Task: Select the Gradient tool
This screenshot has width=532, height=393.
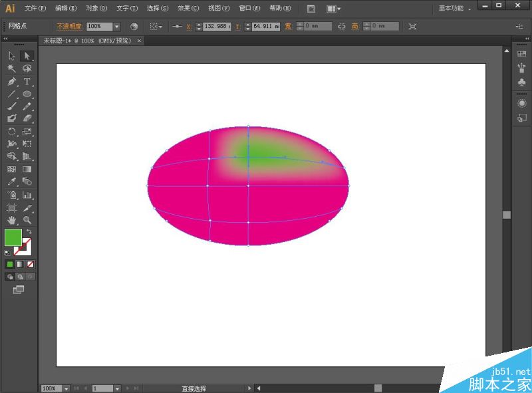Action: tap(27, 169)
